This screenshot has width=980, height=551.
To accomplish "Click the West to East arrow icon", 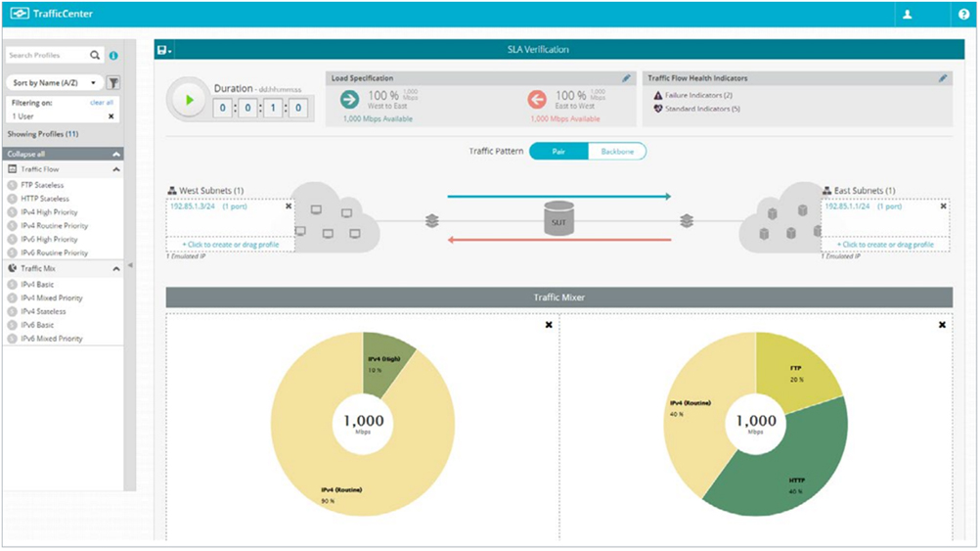I will click(x=349, y=99).
